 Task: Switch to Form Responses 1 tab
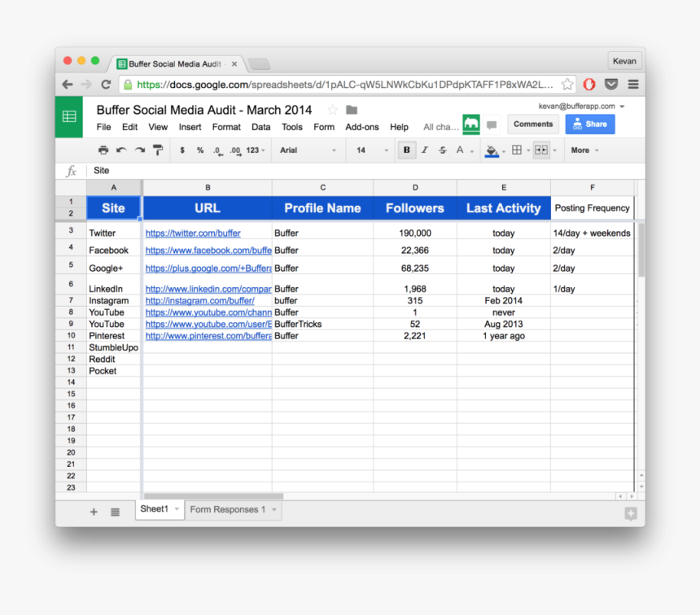228,510
